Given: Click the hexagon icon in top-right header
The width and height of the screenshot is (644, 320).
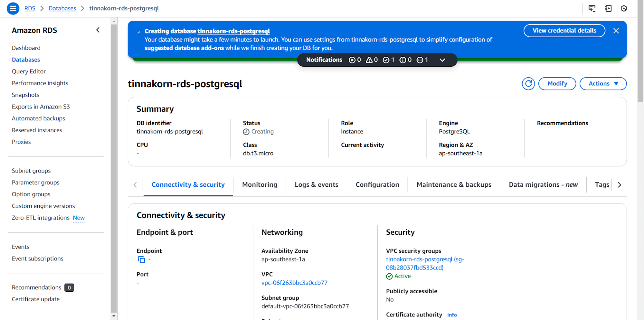Looking at the screenshot, I should tap(624, 8).
